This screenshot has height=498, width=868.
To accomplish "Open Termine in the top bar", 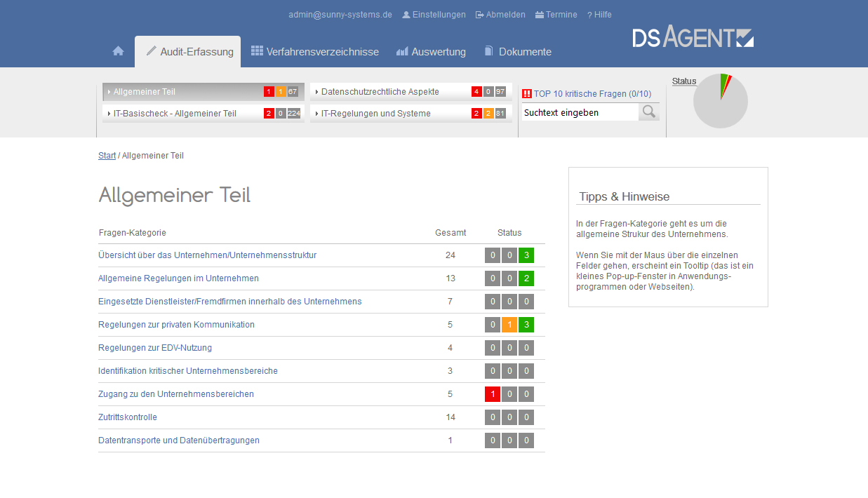I will click(556, 15).
